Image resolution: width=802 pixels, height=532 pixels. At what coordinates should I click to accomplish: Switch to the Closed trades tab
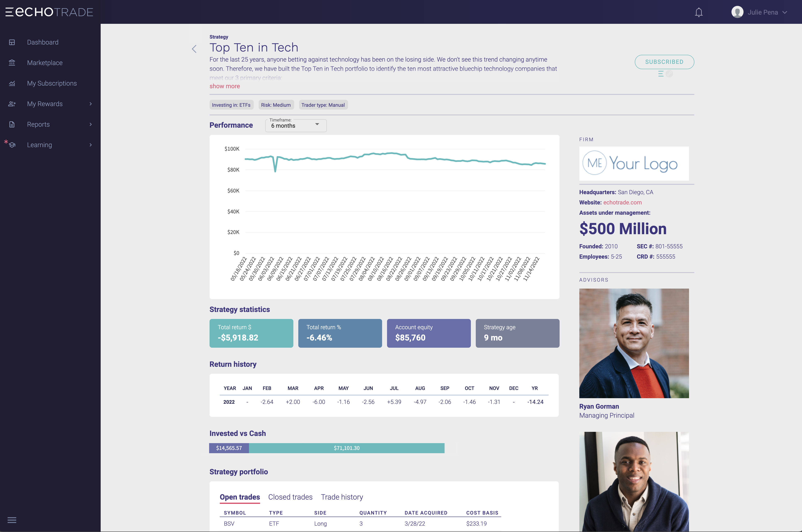tap(290, 497)
